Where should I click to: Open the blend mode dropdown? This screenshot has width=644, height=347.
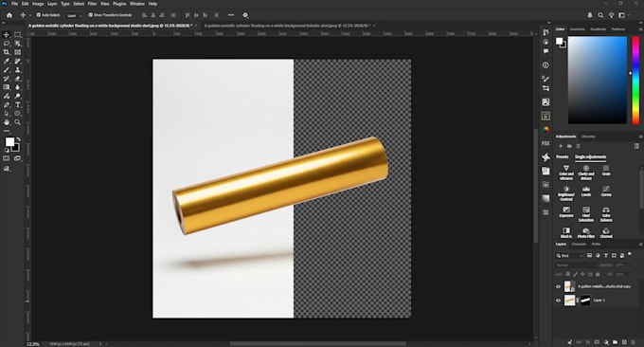pyautogui.click(x=576, y=265)
